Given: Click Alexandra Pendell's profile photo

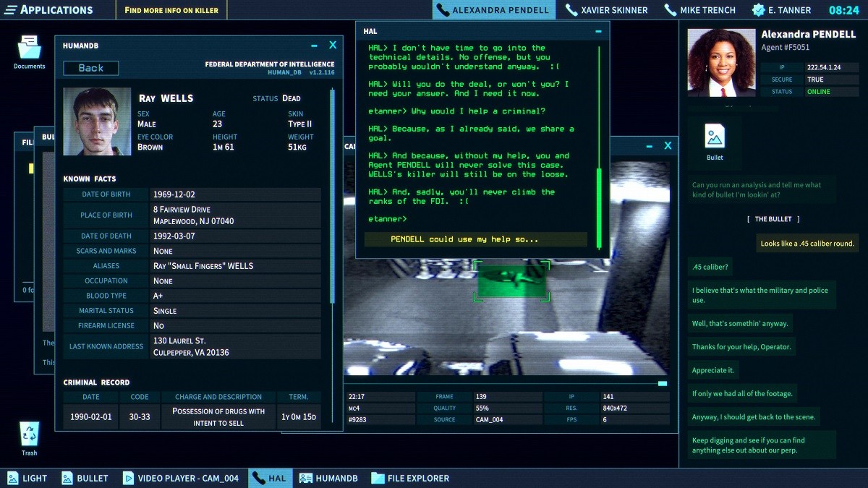Looking at the screenshot, I should (x=721, y=63).
